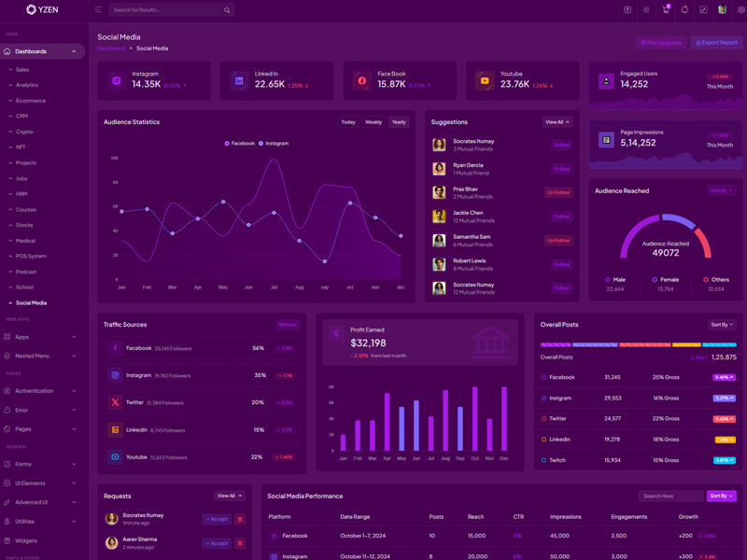Image resolution: width=747 pixels, height=560 pixels.
Task: Open the notifications bell
Action: click(684, 10)
